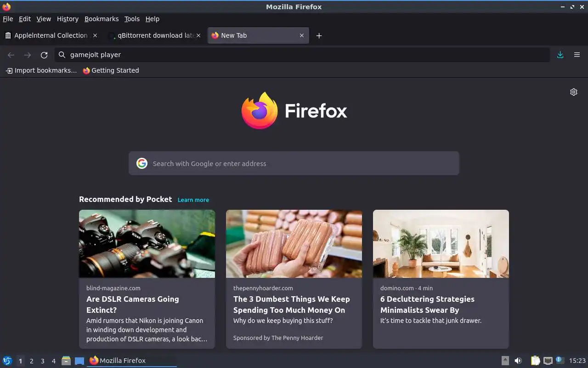The height and width of the screenshot is (368, 588).
Task: Open the network status tray icon
Action: [x=548, y=361]
